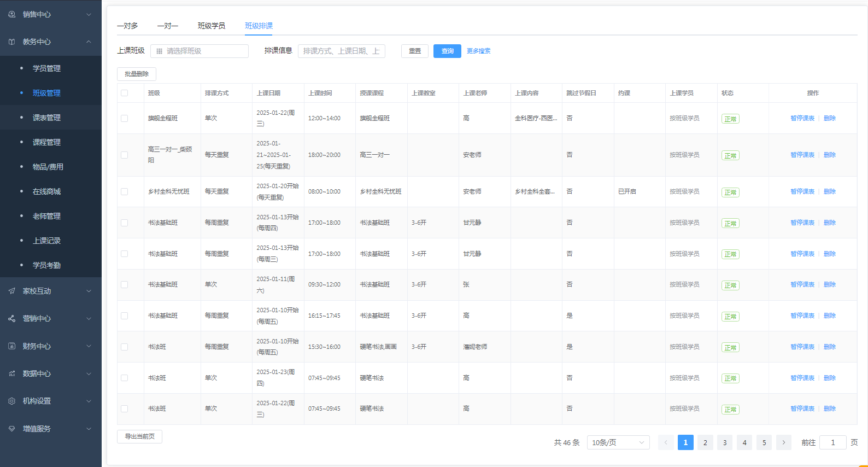The height and width of the screenshot is (467, 868).
Task: Expand the 机构设置 menu chevron
Action: [89, 401]
